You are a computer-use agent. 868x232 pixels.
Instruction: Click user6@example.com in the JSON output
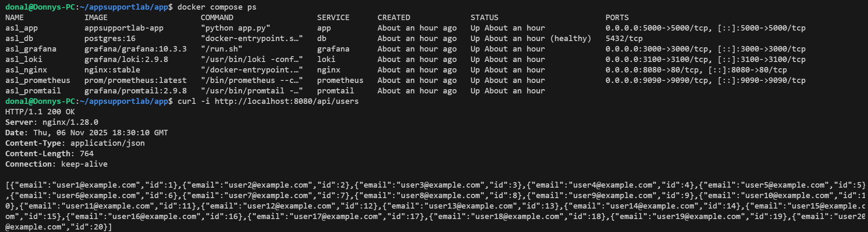pyautogui.click(x=96, y=196)
